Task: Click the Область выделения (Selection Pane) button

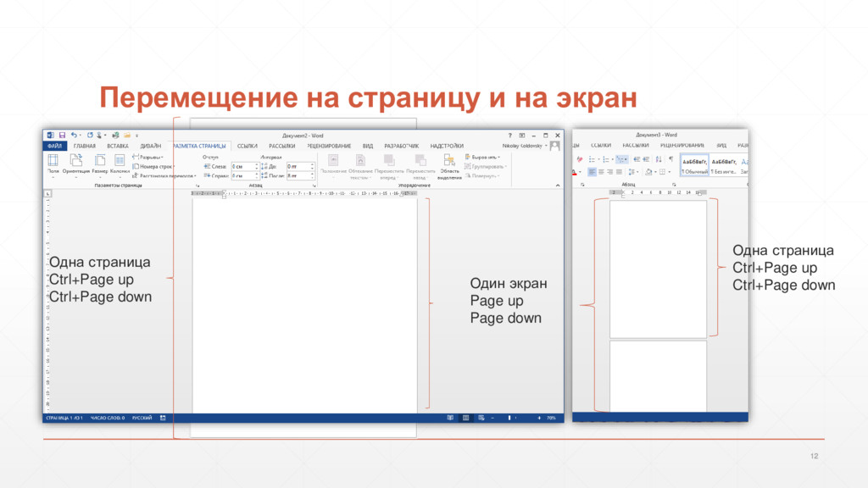Action: click(449, 167)
